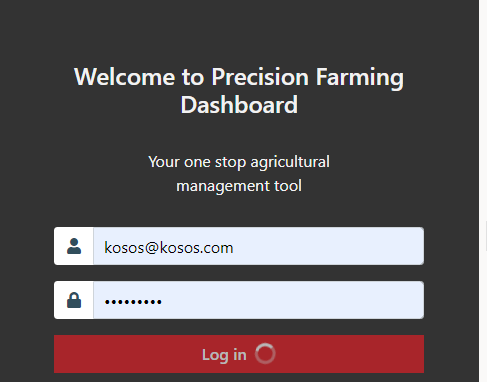The image size is (487, 382).
Task: Click the "management tool" subtitle text
Action: [239, 186]
